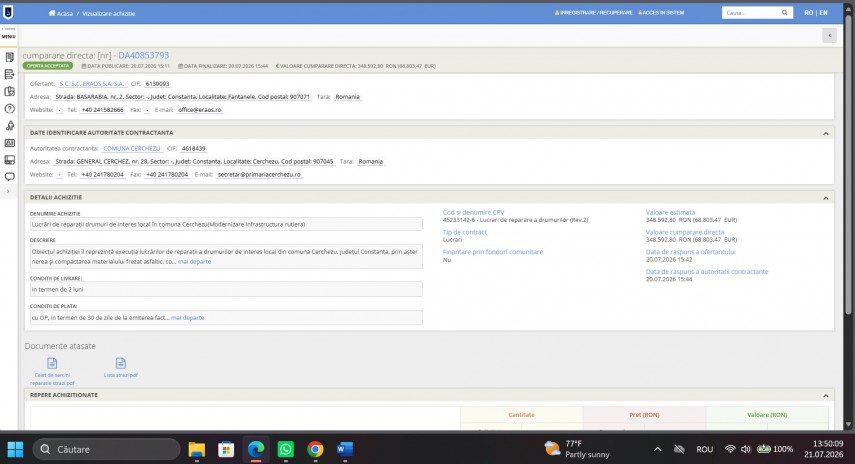The height and width of the screenshot is (464, 855).
Task: Open the first document list icon in sidebar
Action: (9, 57)
